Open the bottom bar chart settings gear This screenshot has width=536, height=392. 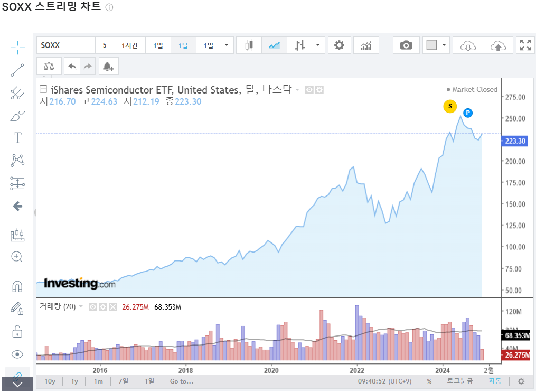(521, 381)
